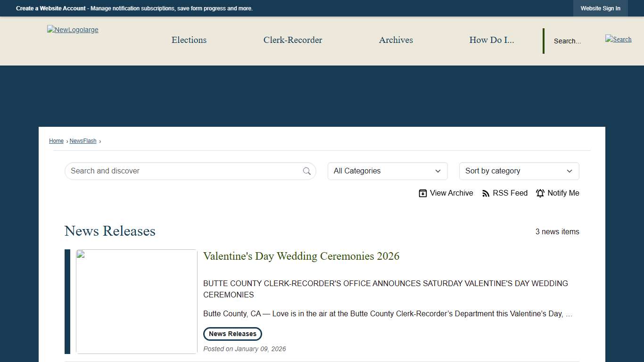
Task: Expand the All Categories chevron arrow
Action: coord(438,171)
